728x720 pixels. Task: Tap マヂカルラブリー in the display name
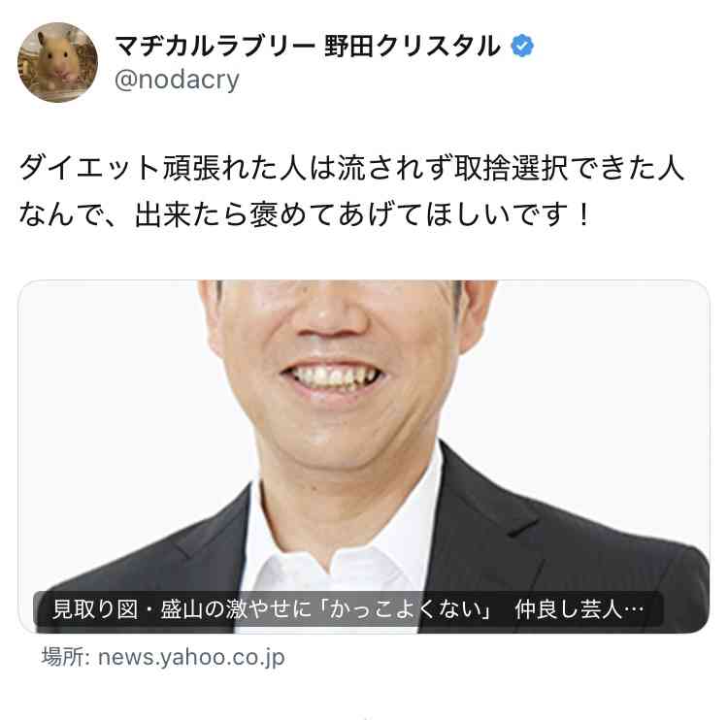pos(215,46)
